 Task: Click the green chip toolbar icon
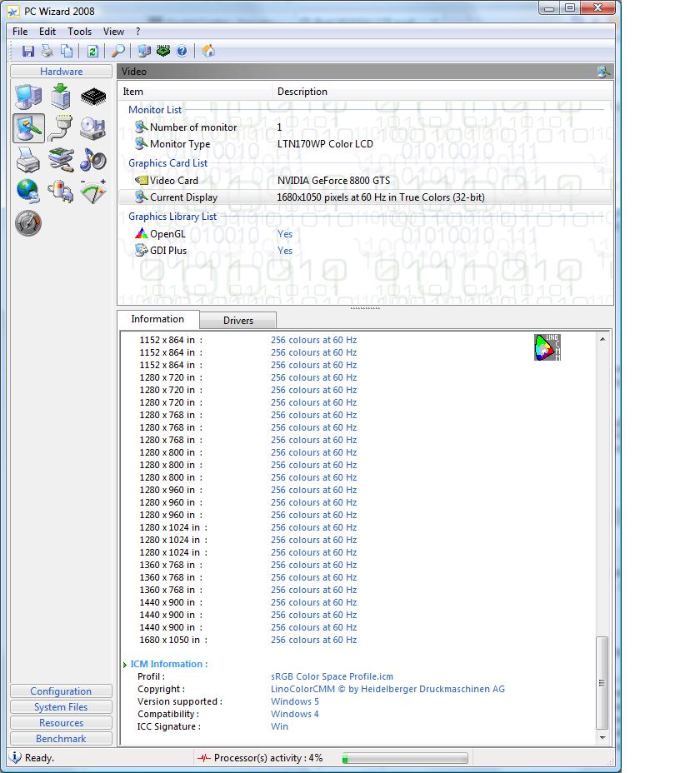pos(163,51)
